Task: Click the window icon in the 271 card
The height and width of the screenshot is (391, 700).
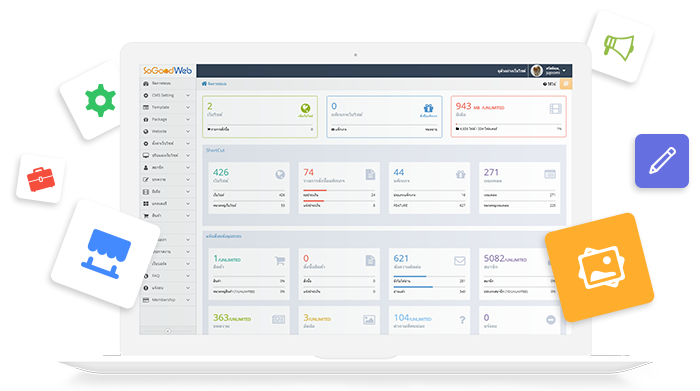Action: tap(550, 174)
